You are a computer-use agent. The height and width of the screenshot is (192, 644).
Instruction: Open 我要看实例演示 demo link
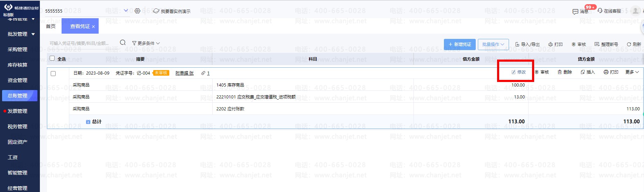point(172,11)
